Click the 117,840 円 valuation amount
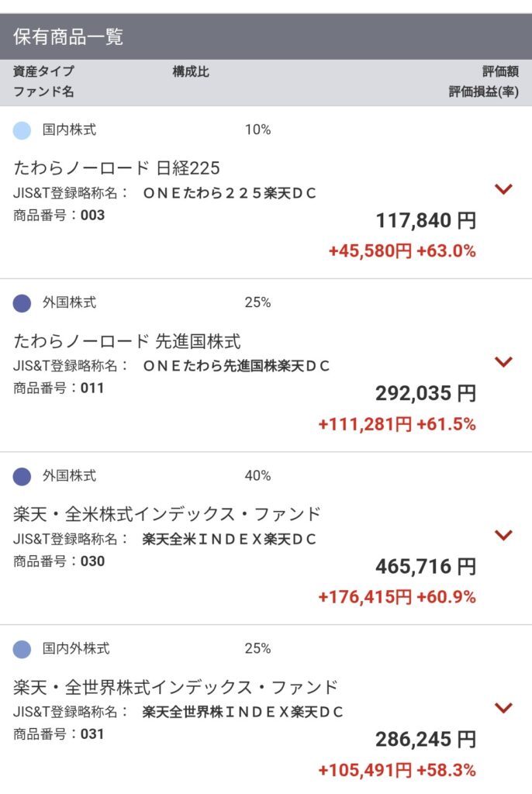This screenshot has width=532, height=794. click(426, 221)
